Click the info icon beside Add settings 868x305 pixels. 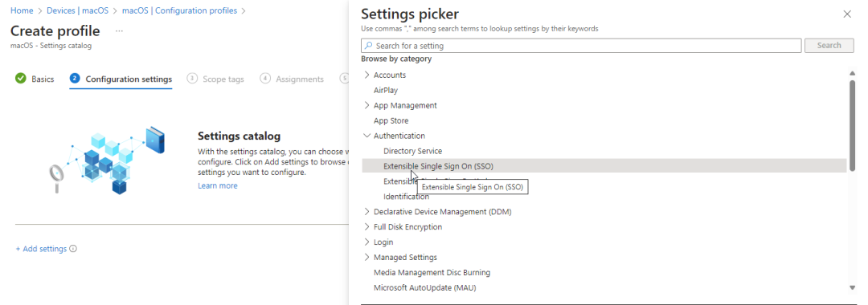tap(73, 249)
